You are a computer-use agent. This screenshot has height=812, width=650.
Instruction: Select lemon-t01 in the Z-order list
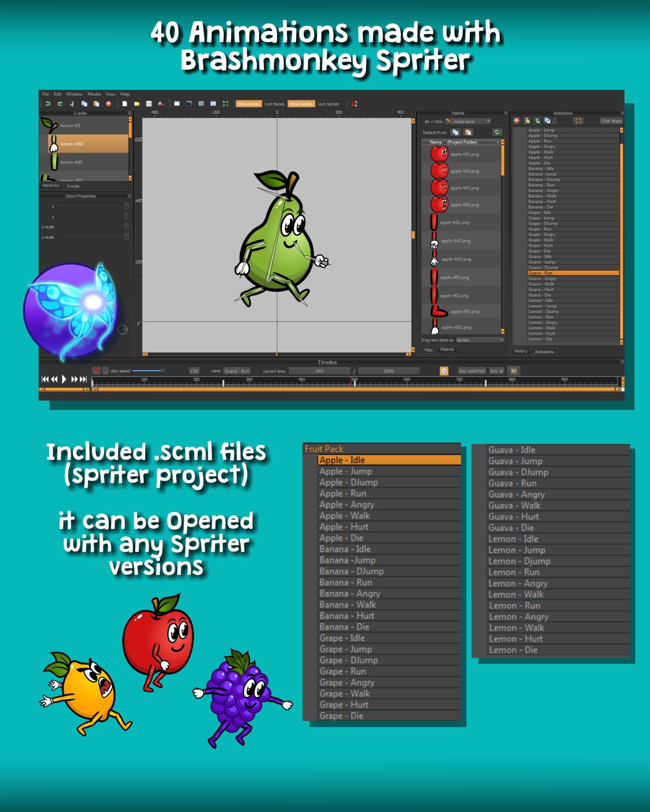pyautogui.click(x=84, y=125)
